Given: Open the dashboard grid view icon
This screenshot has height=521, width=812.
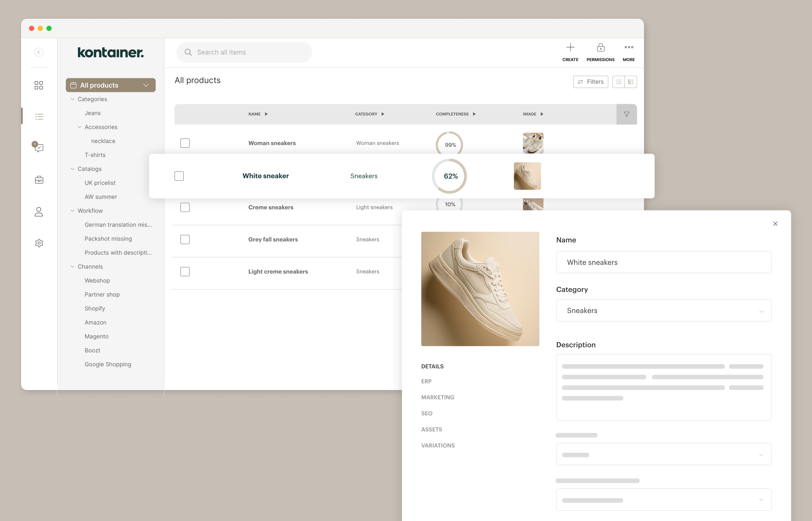Looking at the screenshot, I should coord(39,85).
